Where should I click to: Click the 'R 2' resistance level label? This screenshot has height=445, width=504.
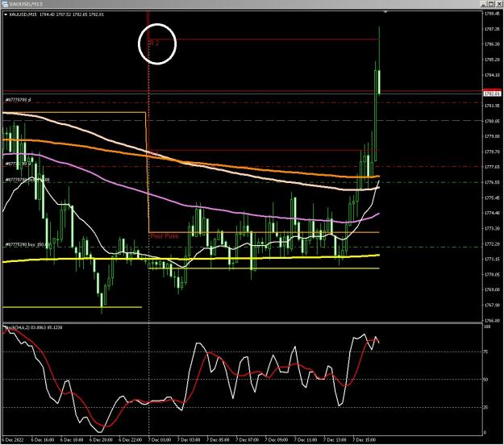tap(154, 43)
